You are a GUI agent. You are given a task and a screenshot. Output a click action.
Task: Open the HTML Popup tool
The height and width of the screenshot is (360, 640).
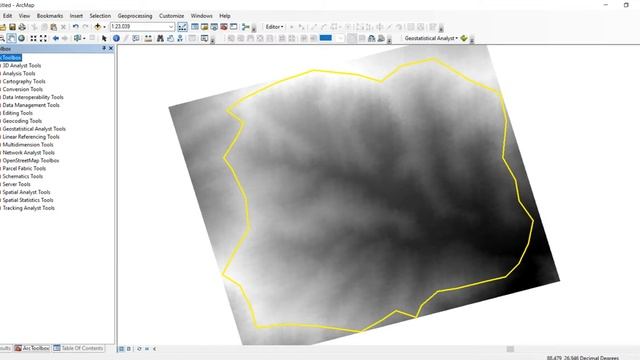click(136, 38)
